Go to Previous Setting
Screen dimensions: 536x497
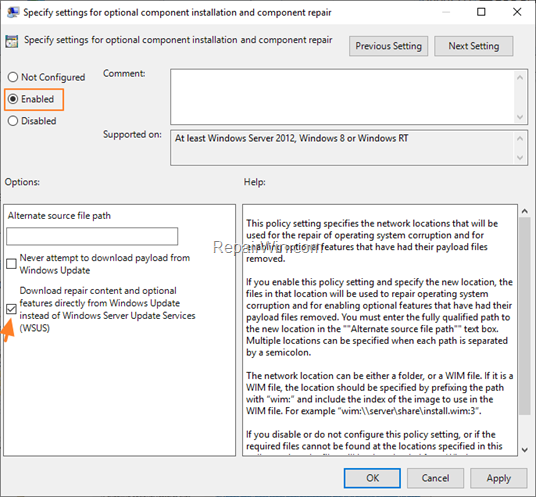click(388, 46)
